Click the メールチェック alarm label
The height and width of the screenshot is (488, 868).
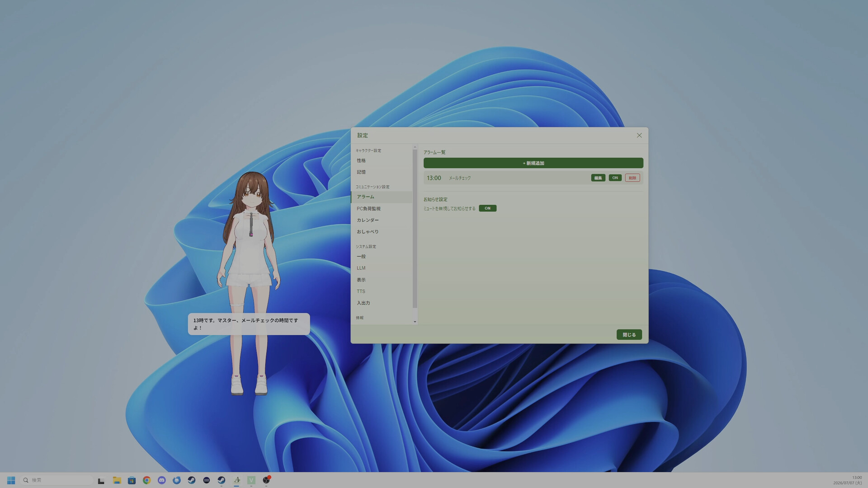point(460,178)
